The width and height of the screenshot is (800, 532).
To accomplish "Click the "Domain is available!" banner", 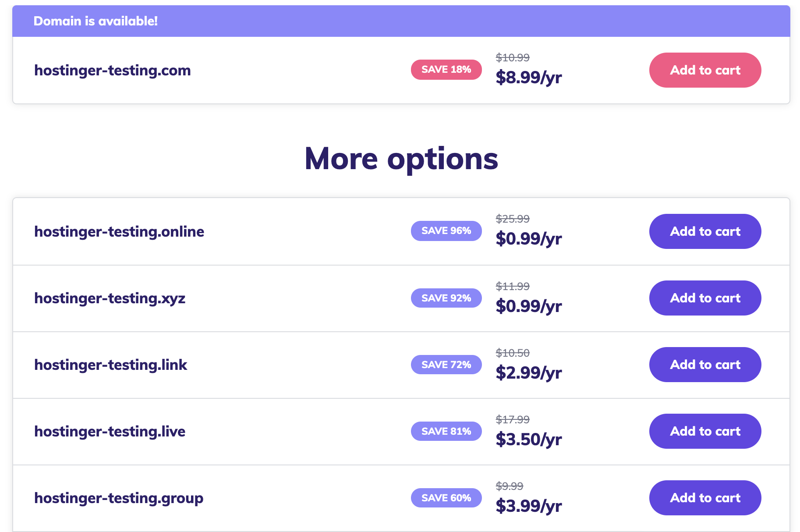I will (96, 21).
